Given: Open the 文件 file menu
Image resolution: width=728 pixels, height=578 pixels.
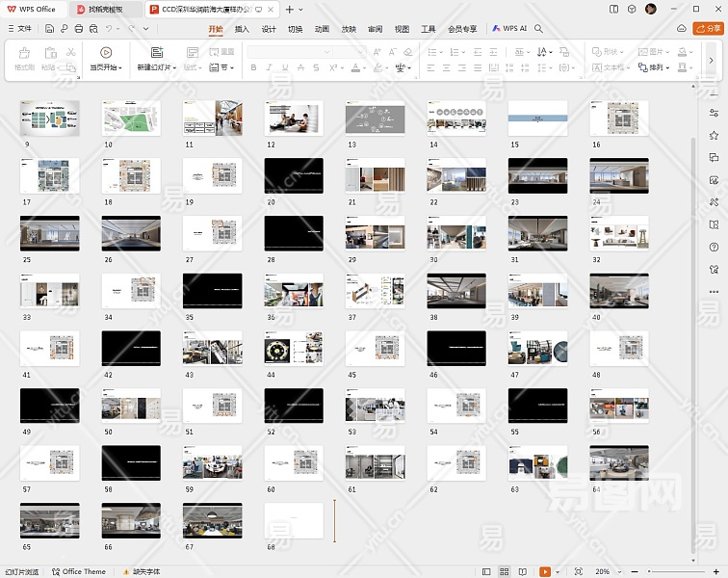Looking at the screenshot, I should coord(24,29).
